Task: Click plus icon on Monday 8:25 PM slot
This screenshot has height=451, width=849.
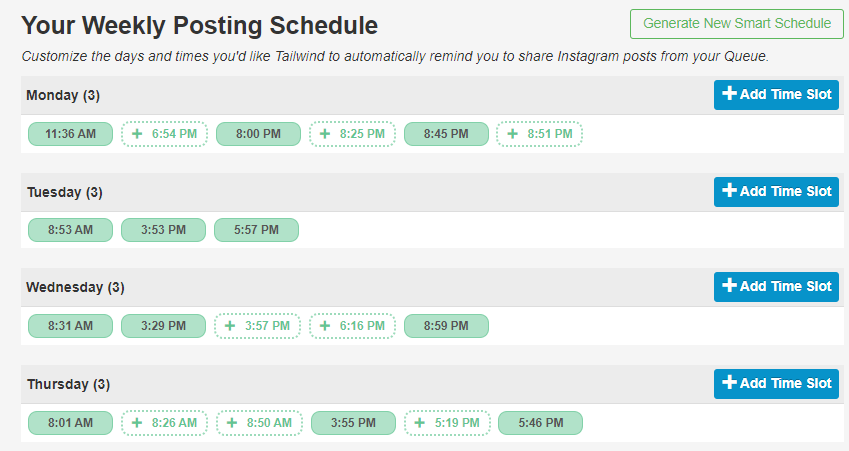Action: coord(325,133)
